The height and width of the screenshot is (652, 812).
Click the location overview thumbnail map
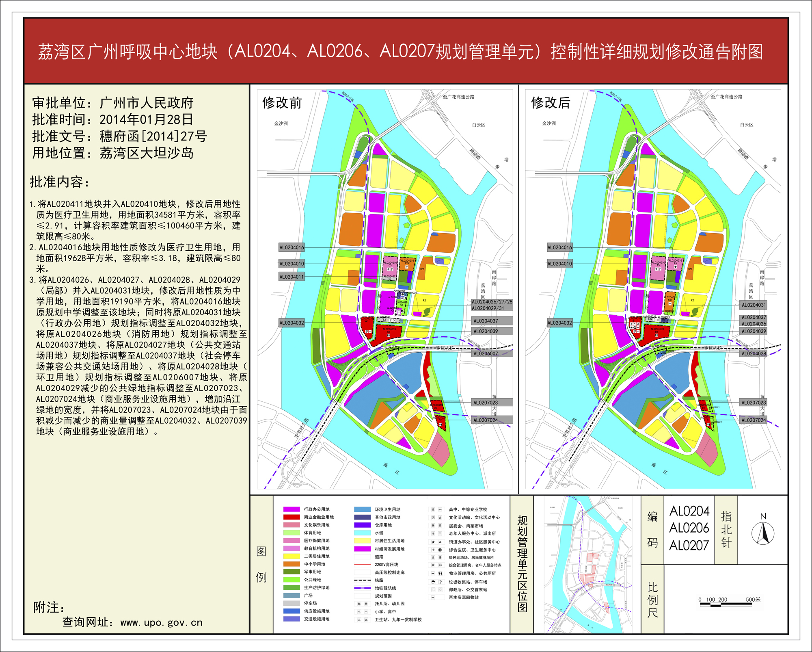click(x=588, y=564)
